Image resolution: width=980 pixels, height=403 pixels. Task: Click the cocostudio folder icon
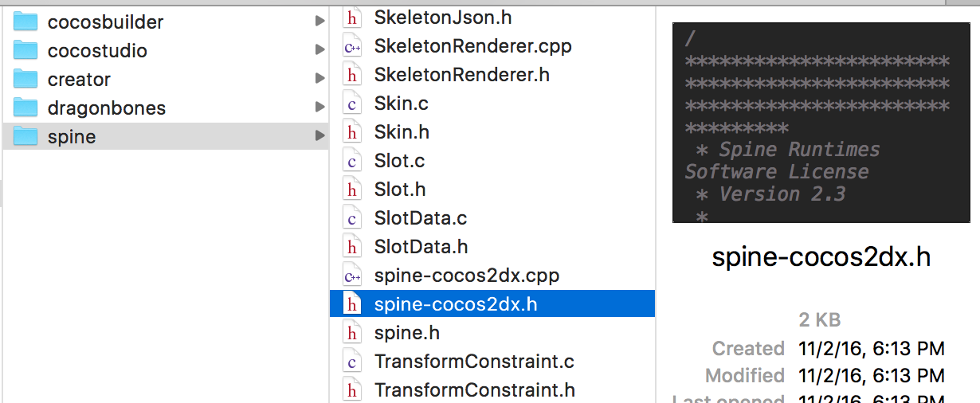pyautogui.click(x=26, y=50)
